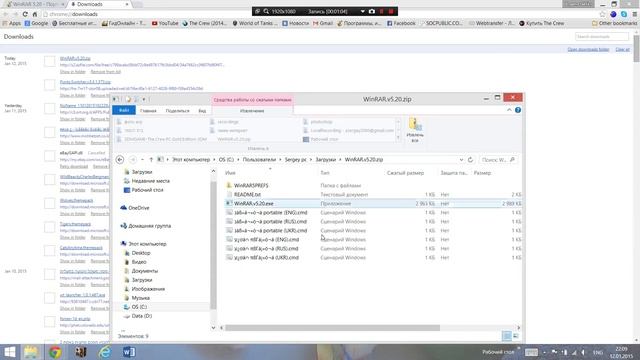
Task: Open Главная ribbon tab
Action: point(148,111)
